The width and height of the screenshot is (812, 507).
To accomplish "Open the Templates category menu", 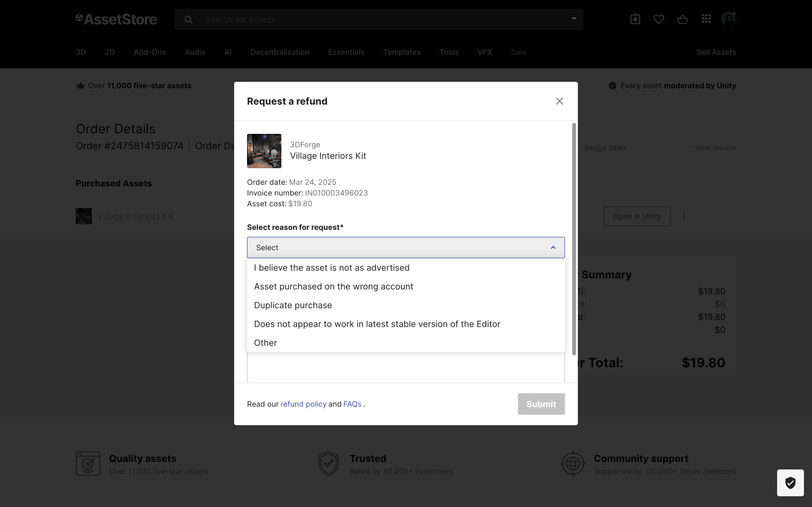I will tap(402, 52).
